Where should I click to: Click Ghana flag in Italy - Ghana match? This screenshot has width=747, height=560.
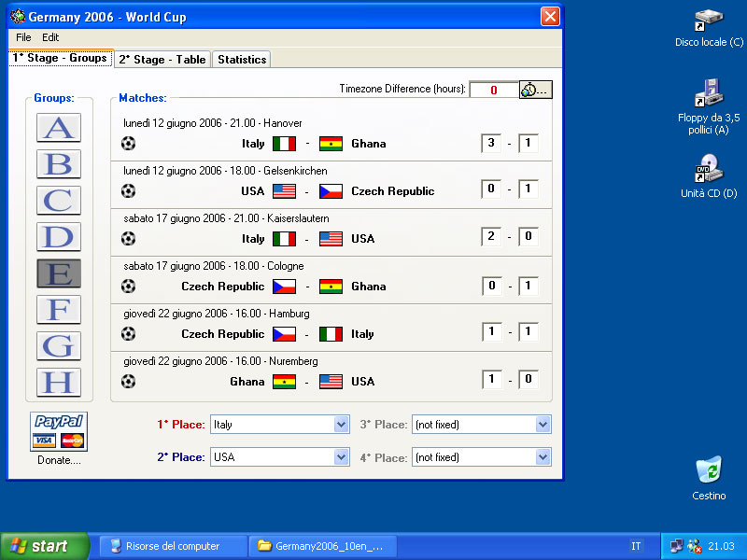point(331,144)
